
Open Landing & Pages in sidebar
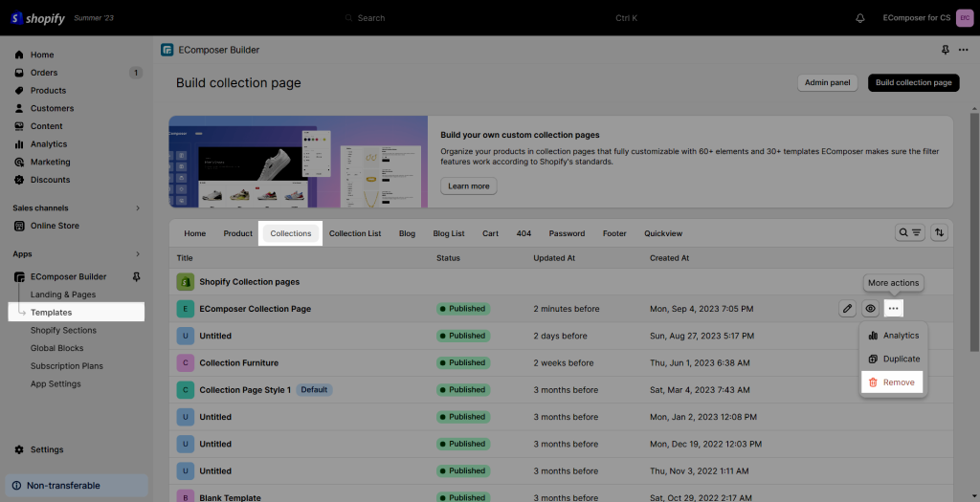pyautogui.click(x=63, y=295)
